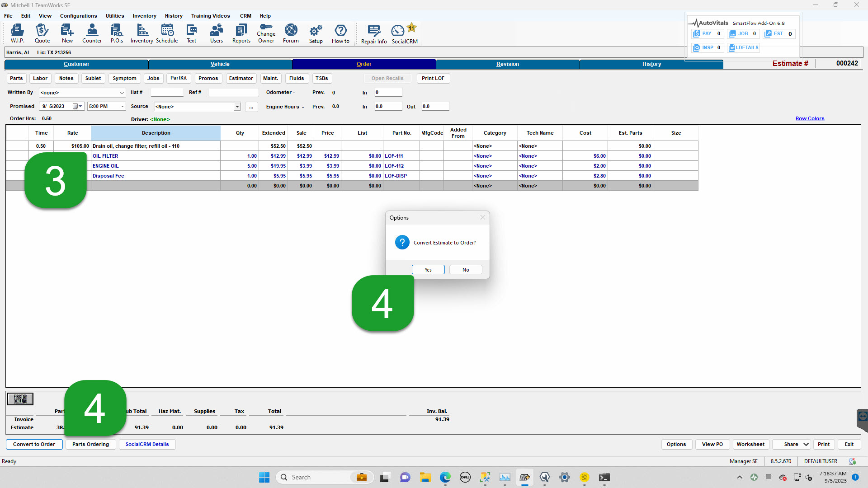
Task: Click the Quote toolbar icon
Action: click(42, 33)
